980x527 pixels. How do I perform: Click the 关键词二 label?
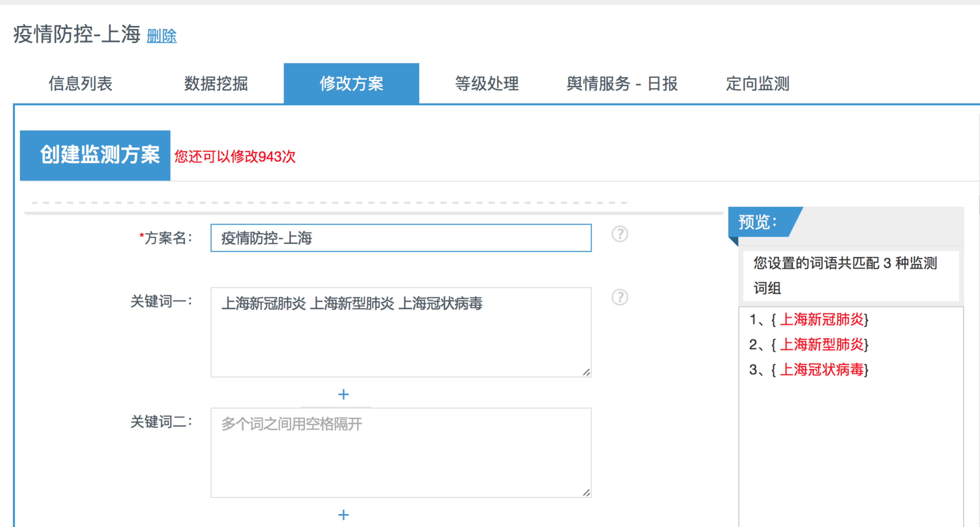click(161, 422)
